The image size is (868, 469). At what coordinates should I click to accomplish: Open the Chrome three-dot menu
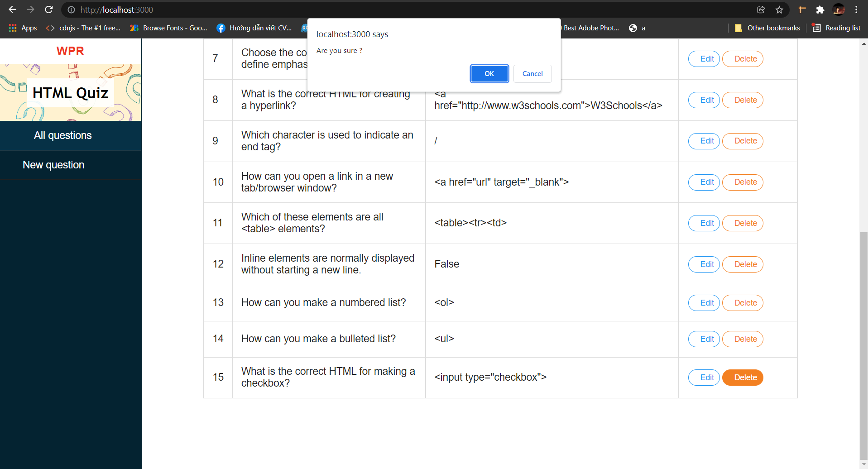point(856,10)
